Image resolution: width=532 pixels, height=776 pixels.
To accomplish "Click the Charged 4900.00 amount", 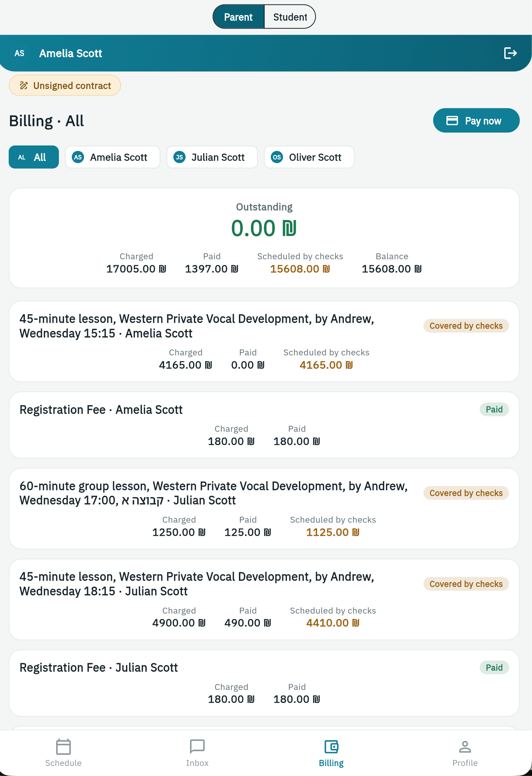I will (x=179, y=623).
